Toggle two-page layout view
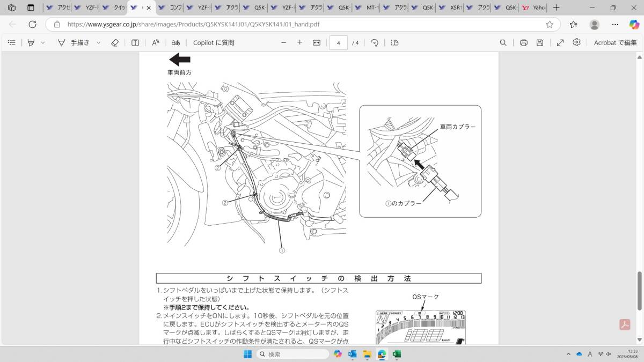Viewport: 644px width, 362px height. (x=394, y=42)
